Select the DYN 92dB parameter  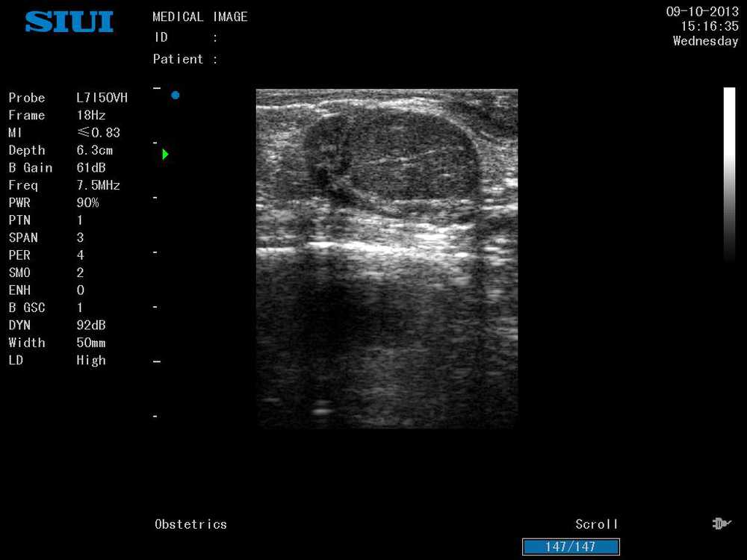pos(91,325)
